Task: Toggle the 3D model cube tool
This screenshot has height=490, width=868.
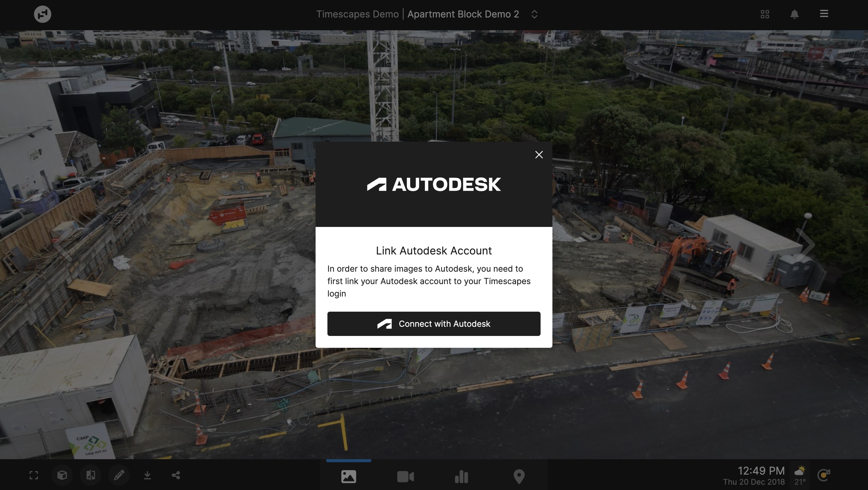Action: [62, 475]
